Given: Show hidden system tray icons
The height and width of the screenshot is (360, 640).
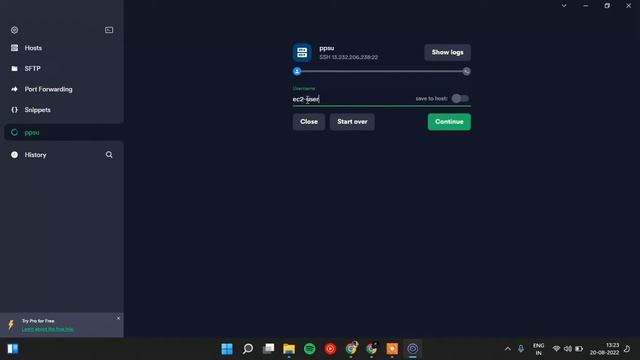Looking at the screenshot, I should pyautogui.click(x=508, y=349).
